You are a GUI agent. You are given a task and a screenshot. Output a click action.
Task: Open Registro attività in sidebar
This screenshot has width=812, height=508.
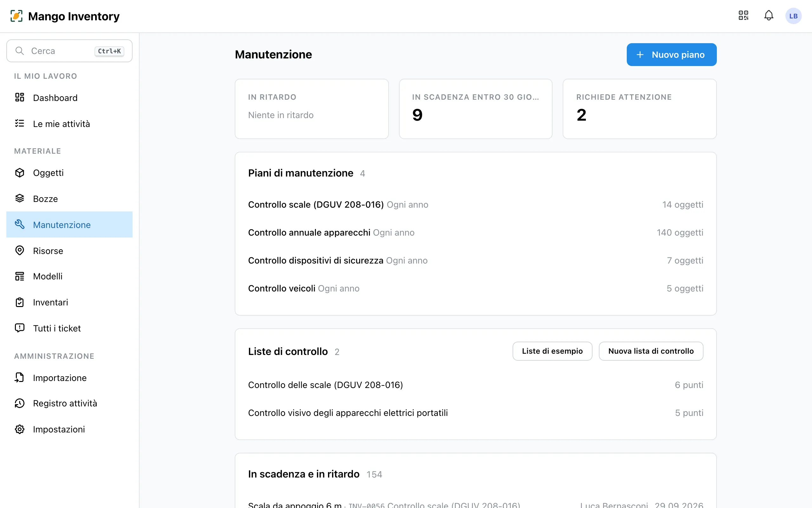click(x=69, y=403)
